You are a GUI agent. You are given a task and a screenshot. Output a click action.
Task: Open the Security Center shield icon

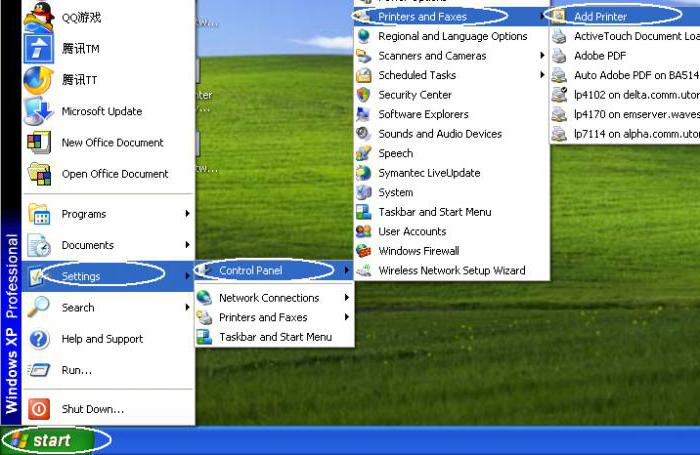(x=364, y=95)
